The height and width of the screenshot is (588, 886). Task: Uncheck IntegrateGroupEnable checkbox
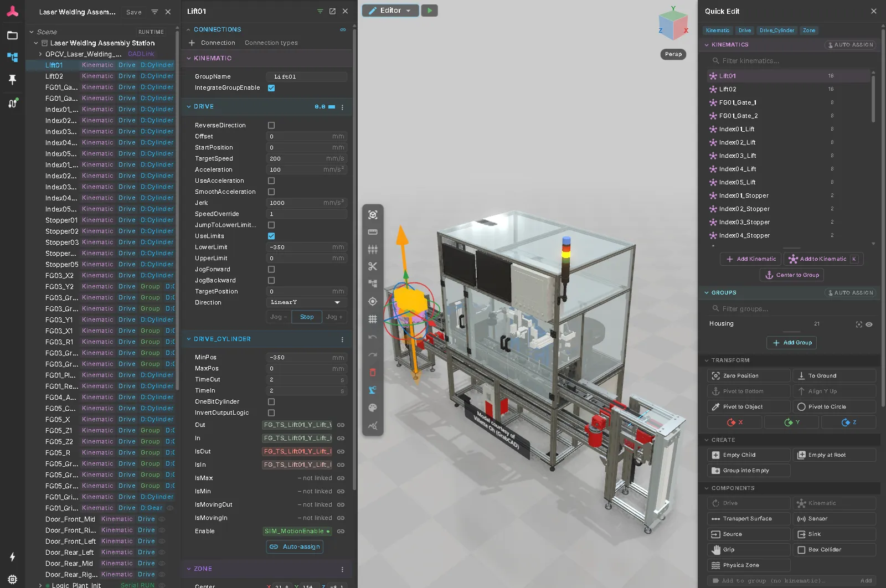[x=271, y=88]
